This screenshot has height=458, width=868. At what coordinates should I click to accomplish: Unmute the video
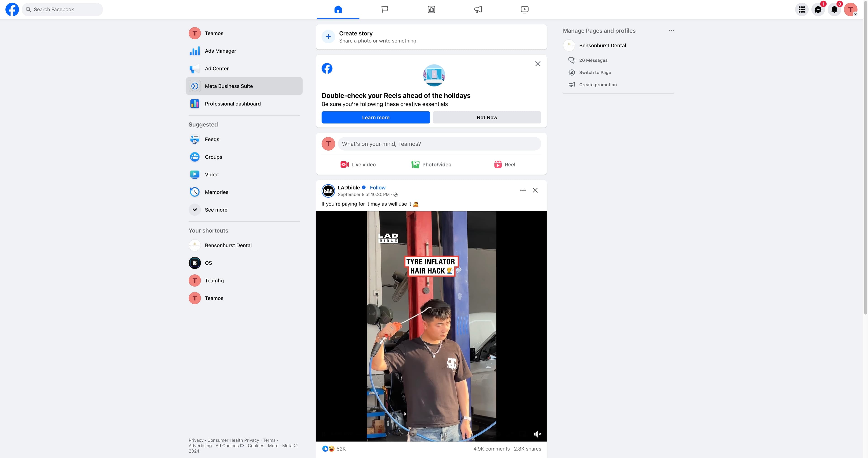pos(537,434)
